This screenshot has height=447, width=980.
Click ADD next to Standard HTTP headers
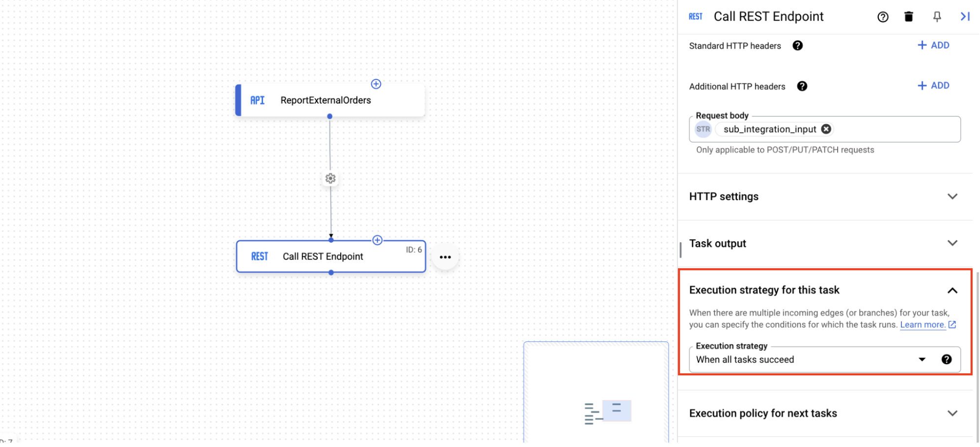point(933,45)
